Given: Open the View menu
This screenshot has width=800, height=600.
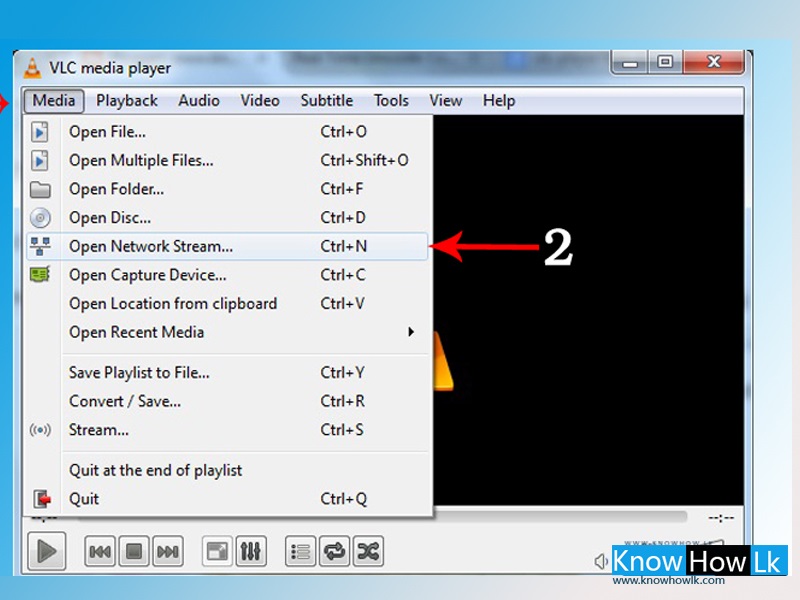Looking at the screenshot, I should click(x=445, y=101).
